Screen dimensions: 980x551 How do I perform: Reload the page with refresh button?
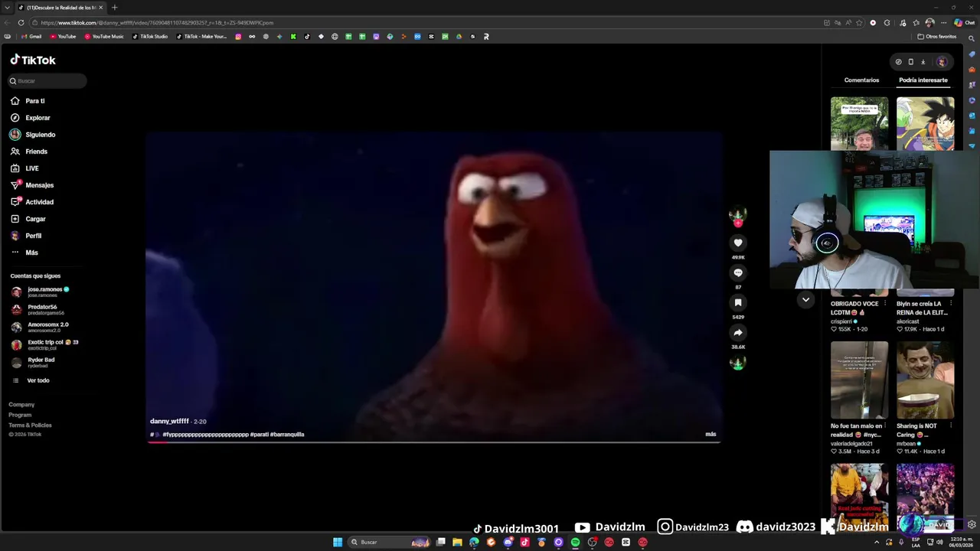(21, 22)
